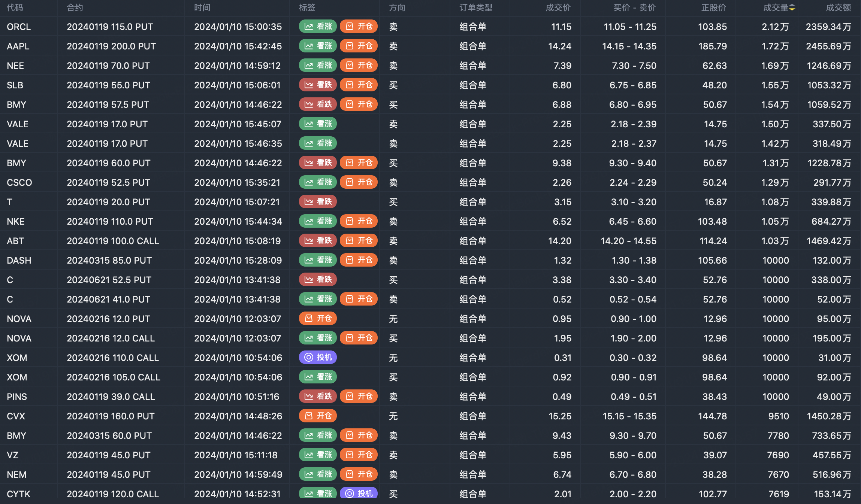Viewport: 861px width, 504px height.
Task: Open the NKE ticker symbol
Action: 16,221
